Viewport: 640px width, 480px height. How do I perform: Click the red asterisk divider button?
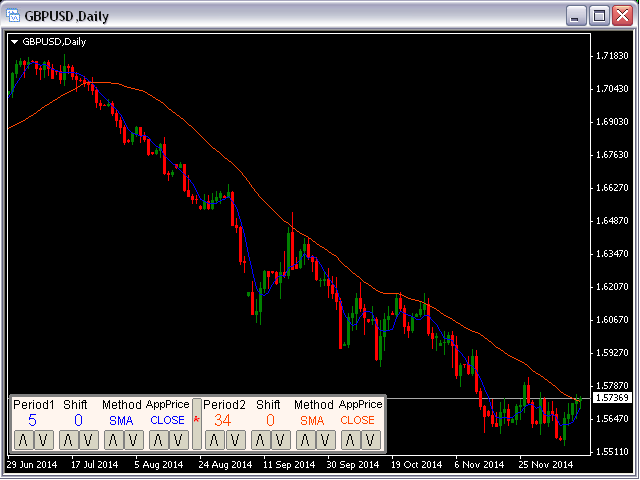(196, 421)
